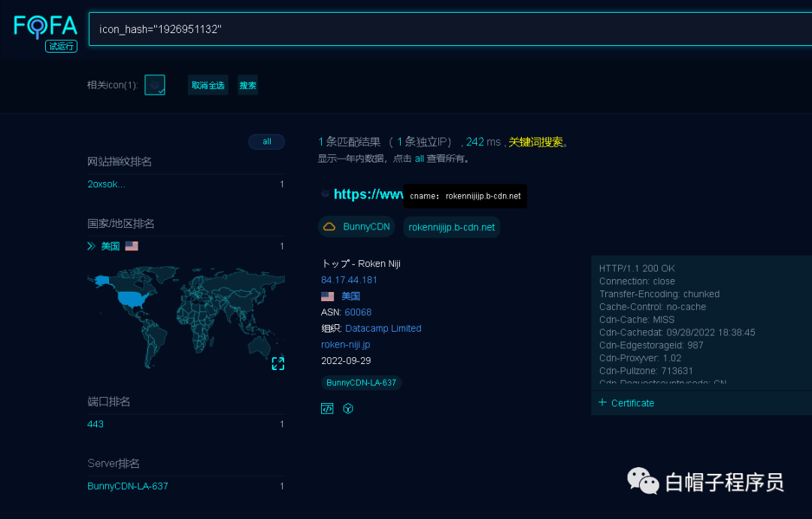Click the all link to view all data

[420, 159]
